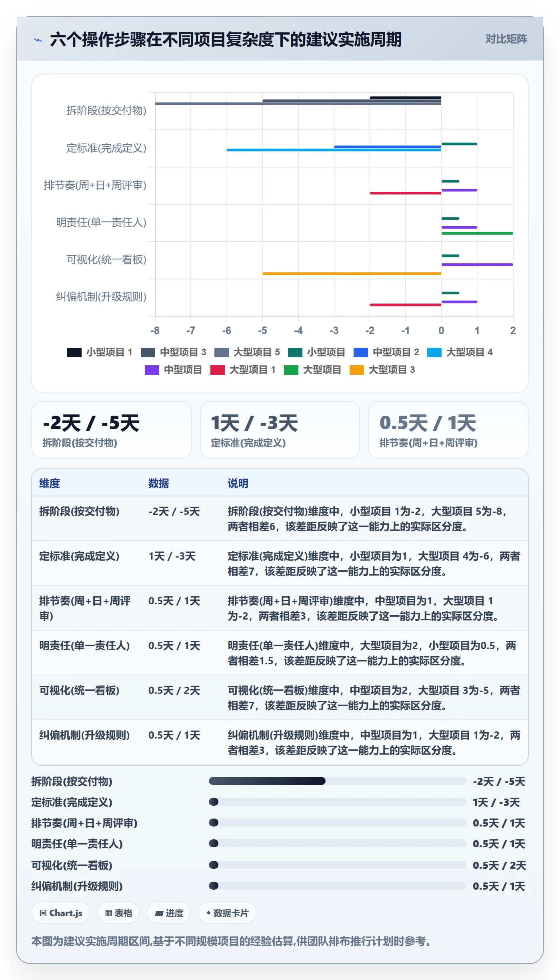Toggle the 大型项目 4 legend item
The height and width of the screenshot is (980, 560).
[x=460, y=352]
